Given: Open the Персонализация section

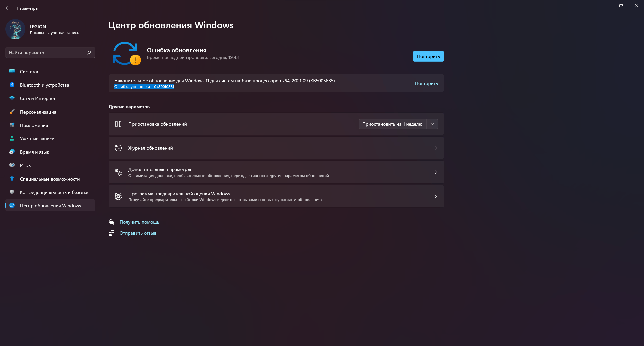Looking at the screenshot, I should [x=50, y=112].
